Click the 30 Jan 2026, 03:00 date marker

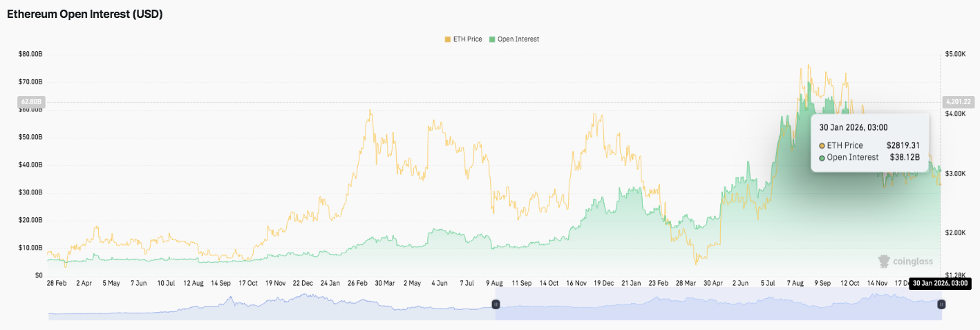click(940, 283)
